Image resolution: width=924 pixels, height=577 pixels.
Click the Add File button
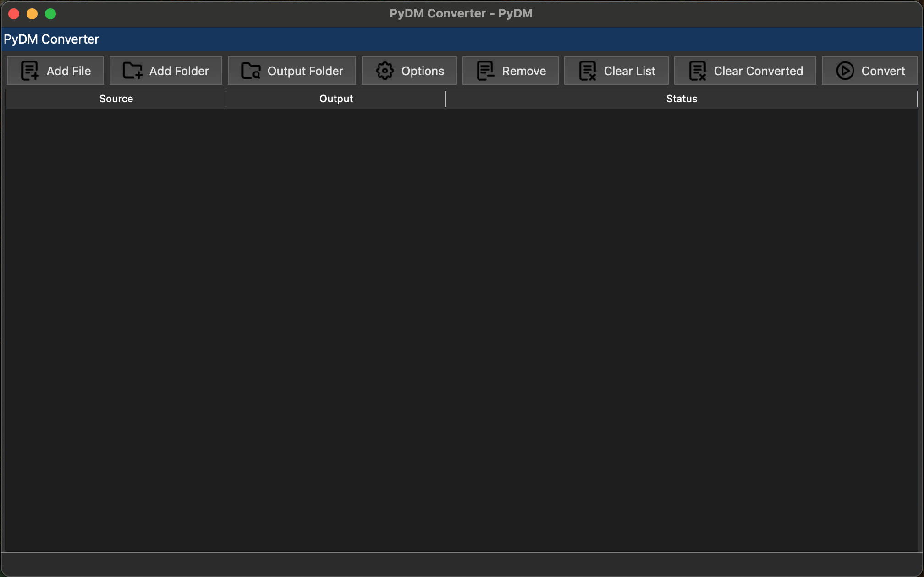(55, 71)
